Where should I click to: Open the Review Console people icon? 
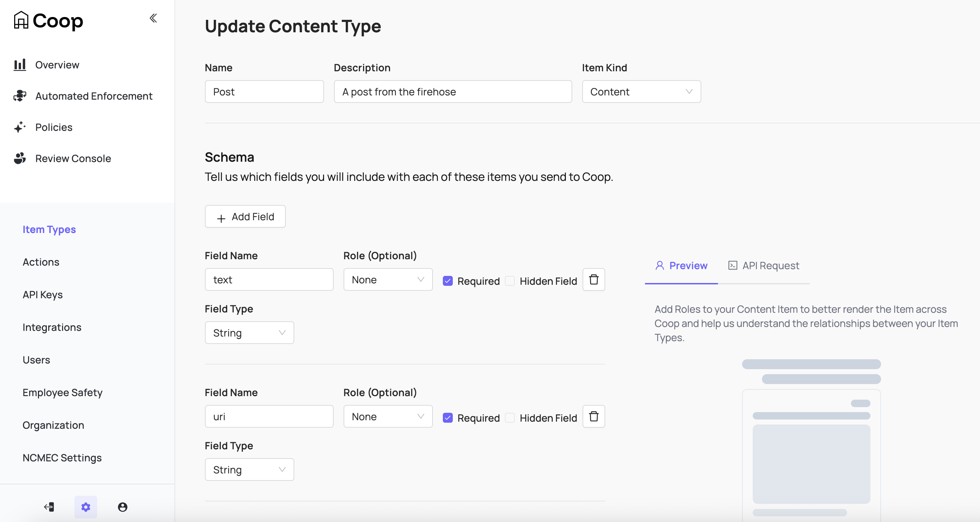(20, 158)
